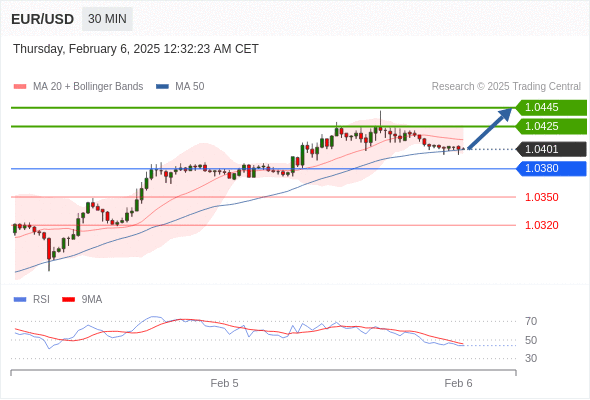This screenshot has height=400, width=590.
Task: Click the red 1.0320 support label
Action: click(x=542, y=225)
